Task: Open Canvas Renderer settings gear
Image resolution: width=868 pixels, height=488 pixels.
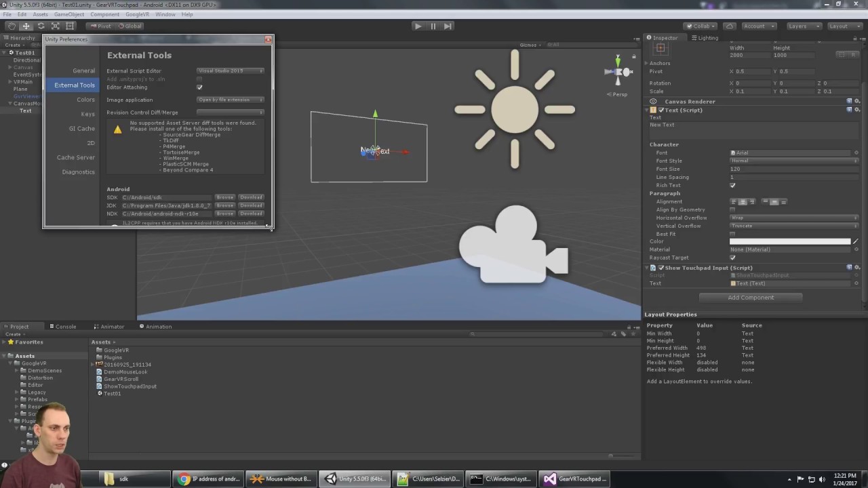Action: coord(857,101)
